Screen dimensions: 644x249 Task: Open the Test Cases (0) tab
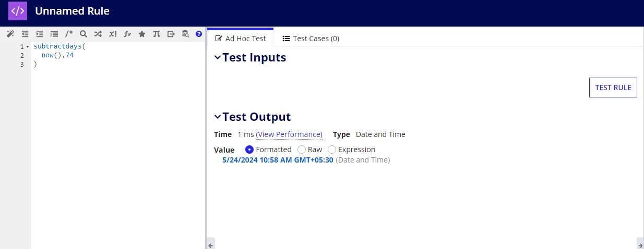click(x=311, y=39)
